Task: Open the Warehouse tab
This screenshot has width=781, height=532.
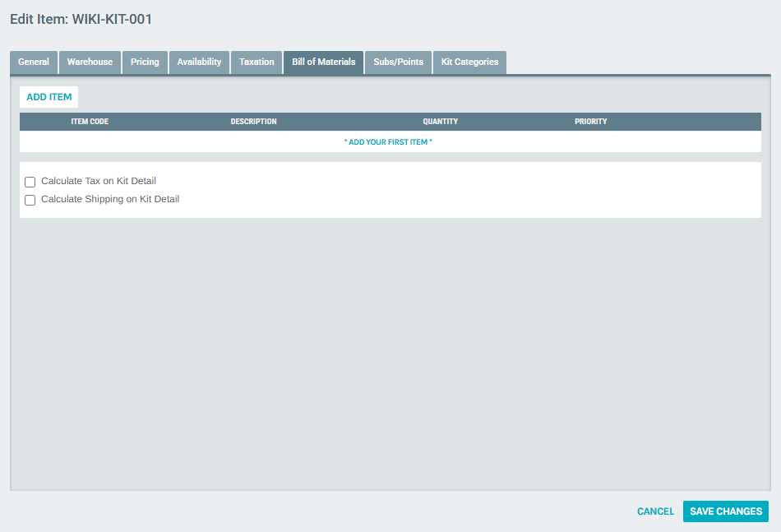Action: pos(90,62)
